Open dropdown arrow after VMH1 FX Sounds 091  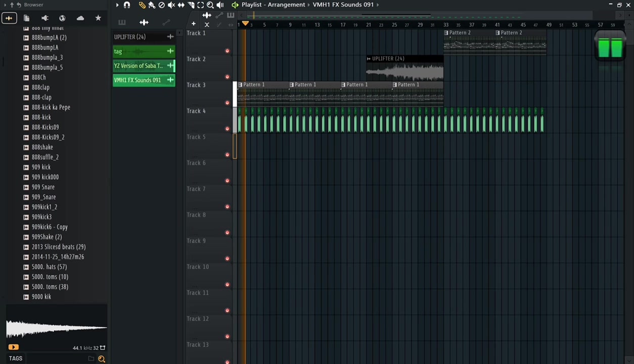[378, 5]
